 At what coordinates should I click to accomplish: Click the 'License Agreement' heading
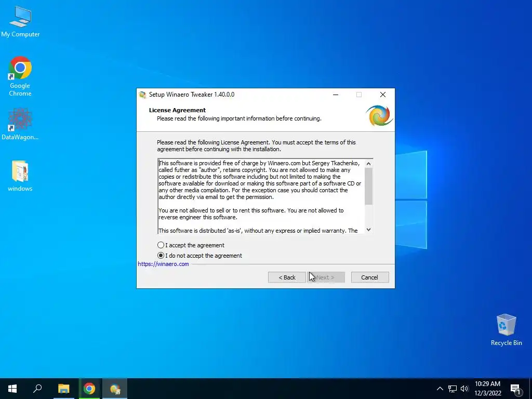coord(178,110)
